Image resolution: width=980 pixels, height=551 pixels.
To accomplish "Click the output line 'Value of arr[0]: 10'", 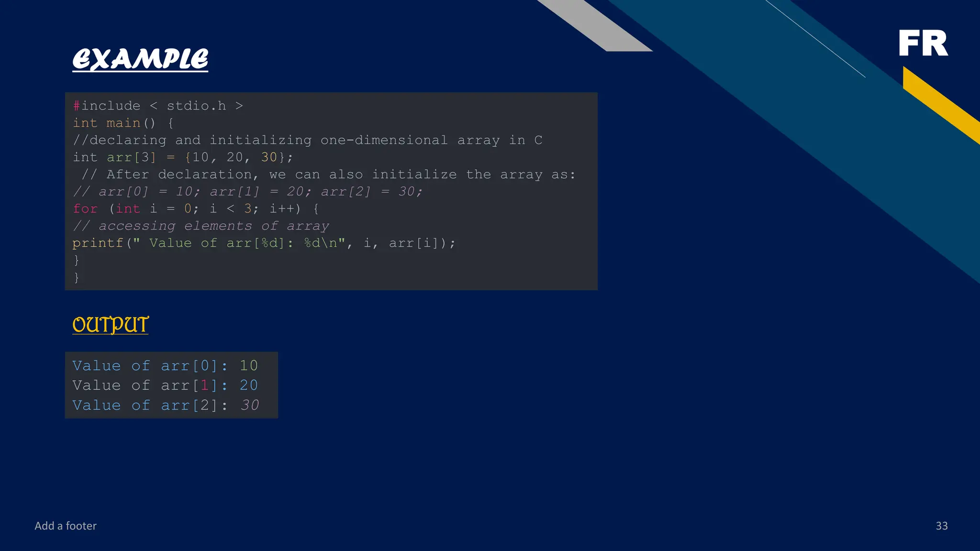I will pos(165,365).
